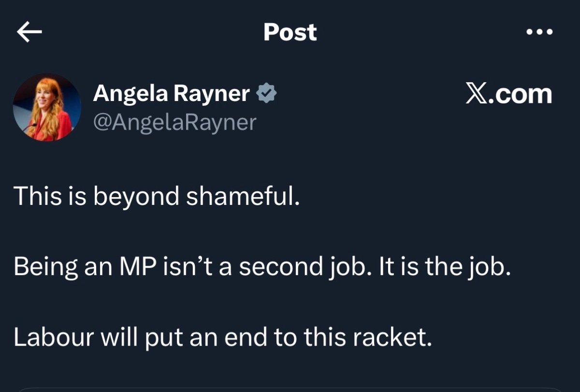The image size is (580, 392).
Task: Open the Angela Rayner display name
Action: tap(171, 93)
